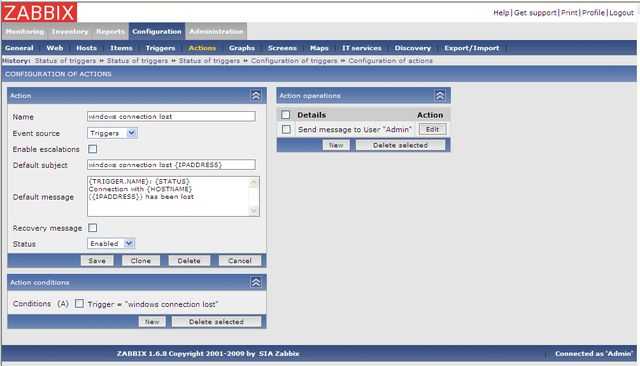Collapse the Action panel
The image size is (640, 366).
[x=256, y=95]
